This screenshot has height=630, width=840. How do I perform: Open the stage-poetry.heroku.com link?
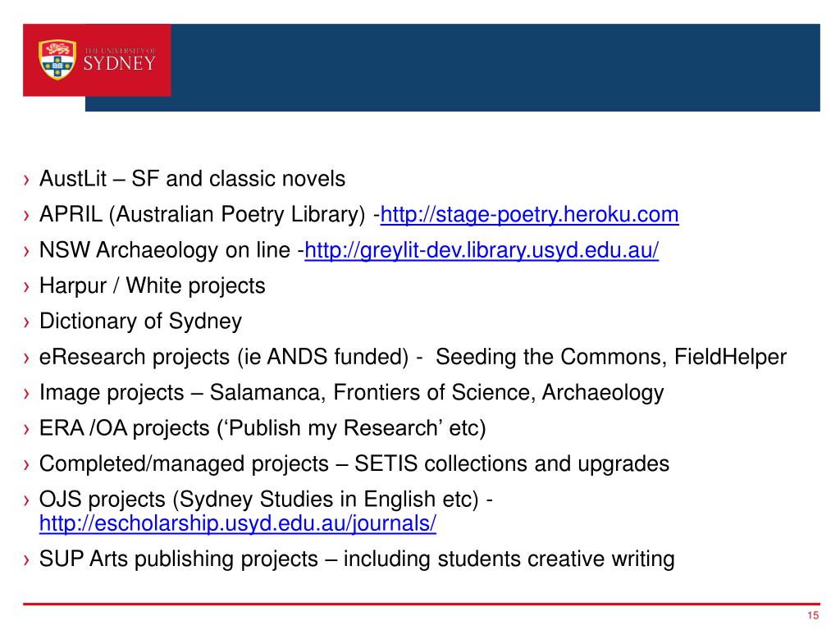529,215
